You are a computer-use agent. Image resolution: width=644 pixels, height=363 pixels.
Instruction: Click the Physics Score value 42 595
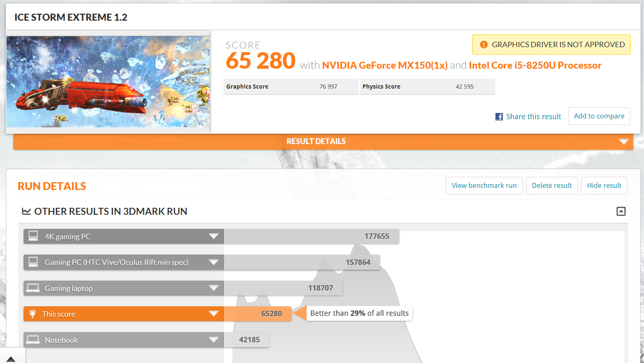click(x=464, y=87)
